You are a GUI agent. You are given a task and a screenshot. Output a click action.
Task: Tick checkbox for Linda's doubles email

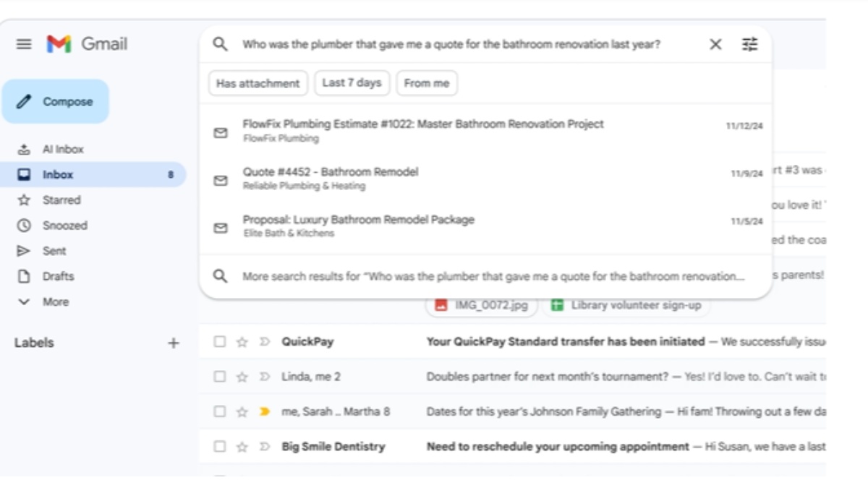click(220, 377)
